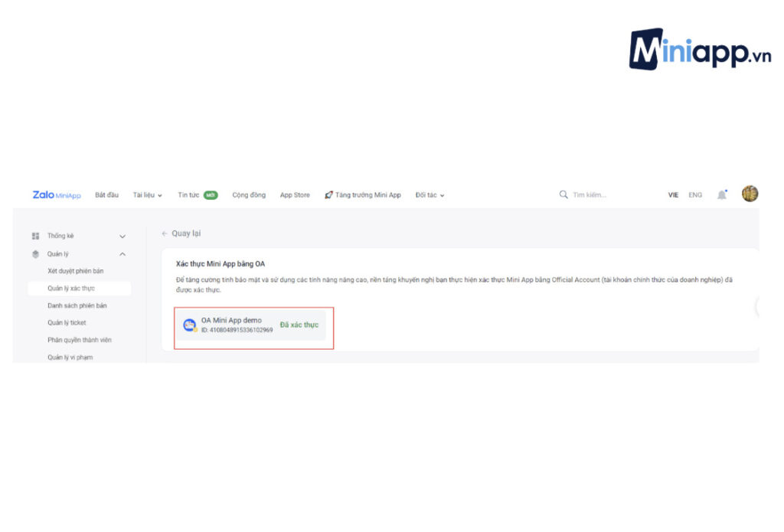Screen dimensions: 784x532
Task: Click the Quay lại back link
Action: click(x=181, y=233)
